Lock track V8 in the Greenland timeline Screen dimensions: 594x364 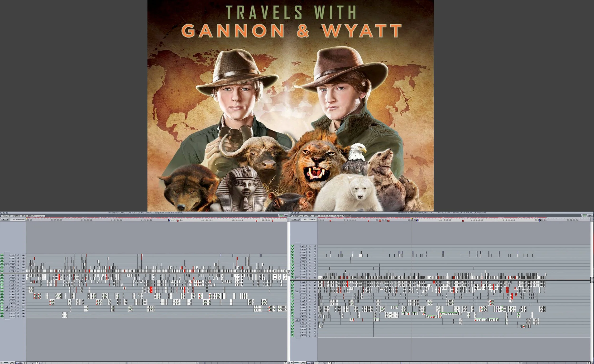point(310,255)
